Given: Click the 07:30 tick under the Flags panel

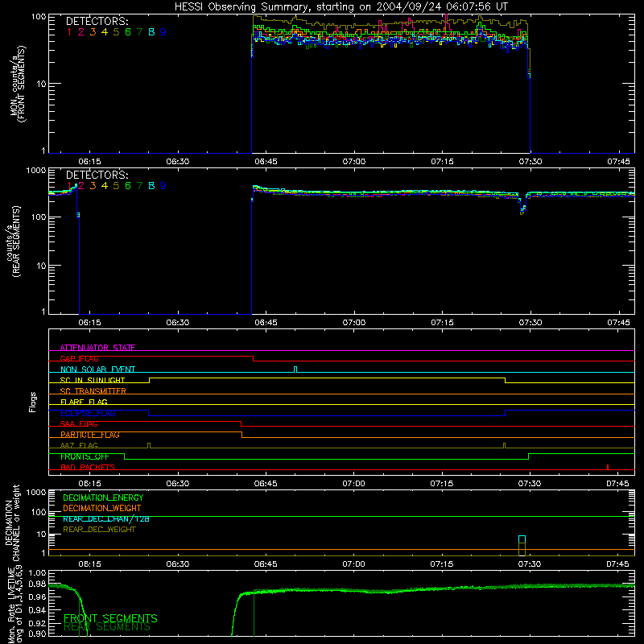Looking at the screenshot, I should pos(530,484).
